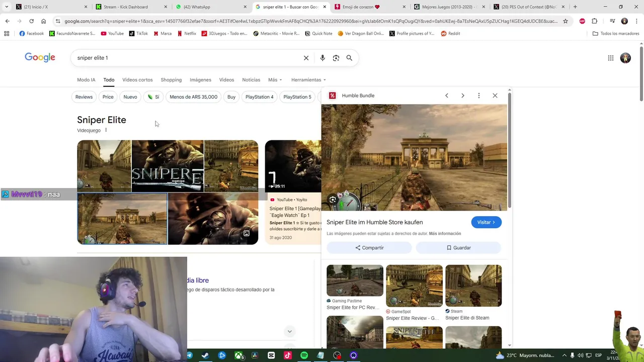Open the Facebook bookmark
The height and width of the screenshot is (362, 644).
[31, 34]
